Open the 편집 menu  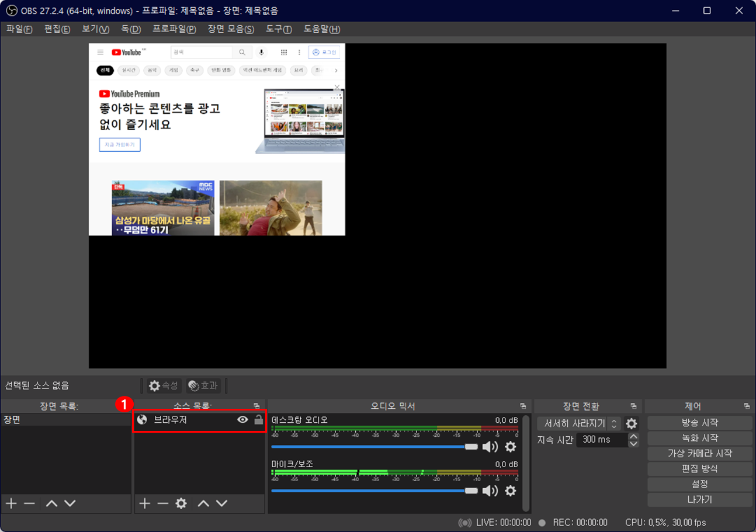(57, 29)
